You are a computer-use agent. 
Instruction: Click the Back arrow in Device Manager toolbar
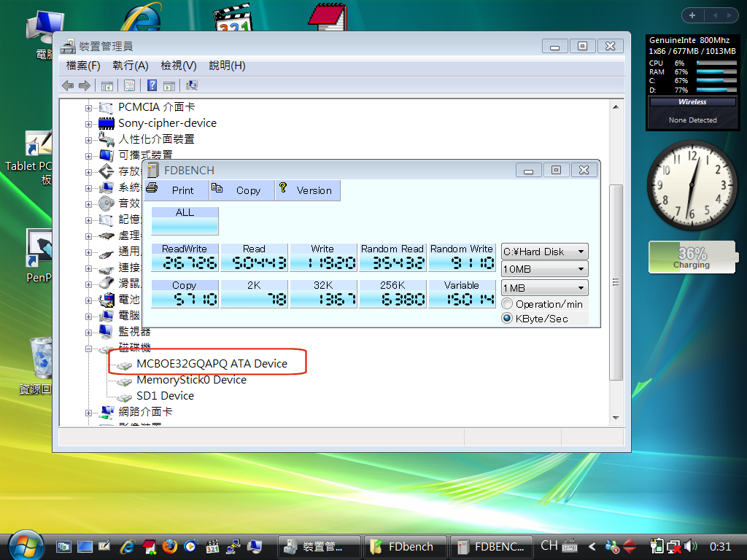(x=68, y=86)
